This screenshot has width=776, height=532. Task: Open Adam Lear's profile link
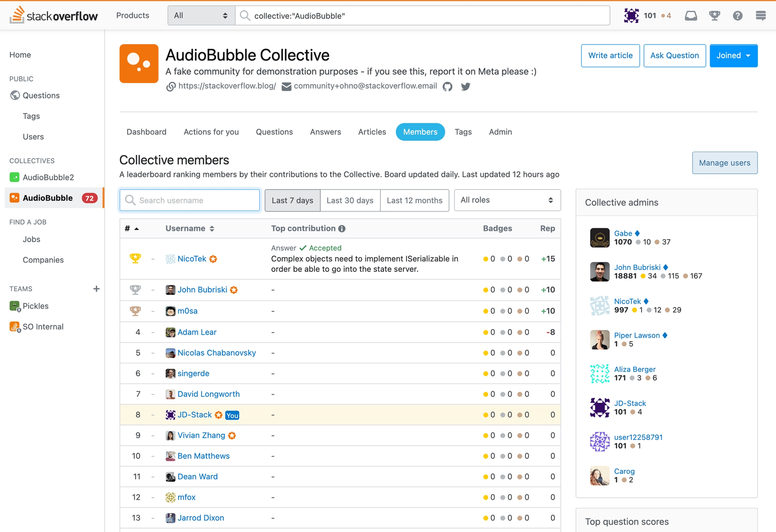pyautogui.click(x=197, y=332)
